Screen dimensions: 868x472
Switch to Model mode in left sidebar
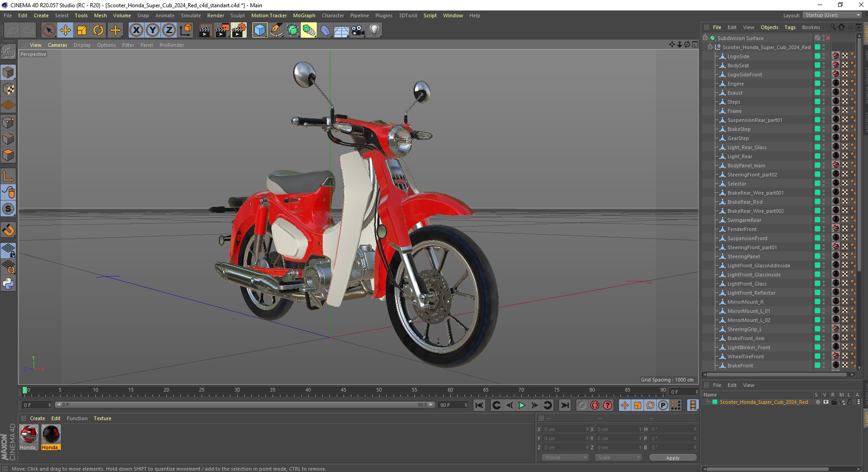8,72
